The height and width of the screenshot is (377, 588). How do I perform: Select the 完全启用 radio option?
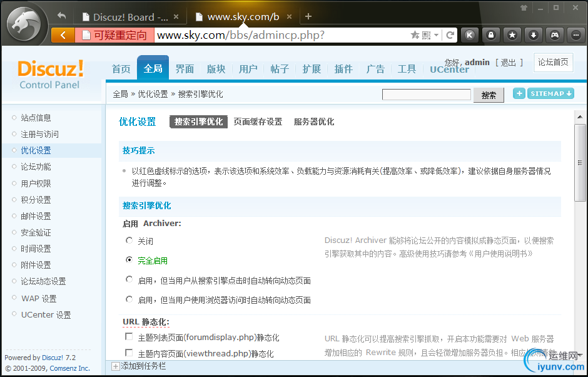coord(129,260)
